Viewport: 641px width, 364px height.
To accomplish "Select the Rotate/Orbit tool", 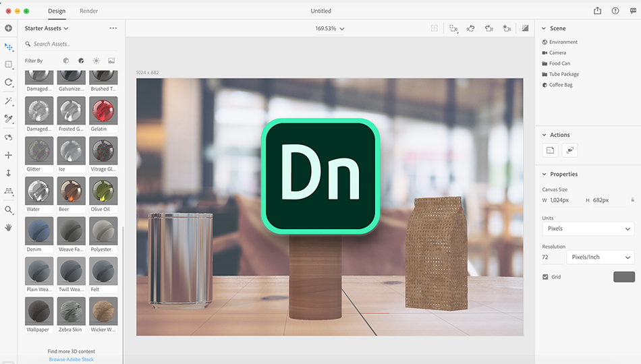I will point(9,82).
